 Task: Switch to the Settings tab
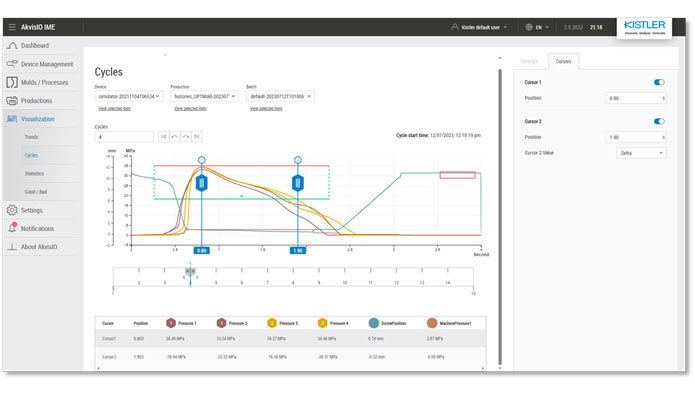(529, 62)
